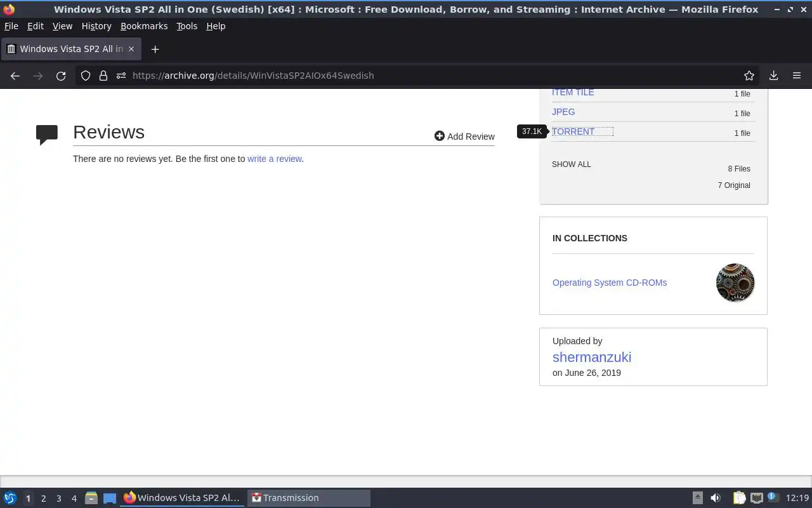Click the June 26, 2019 upload date
This screenshot has width=812, height=508.
[x=593, y=373]
